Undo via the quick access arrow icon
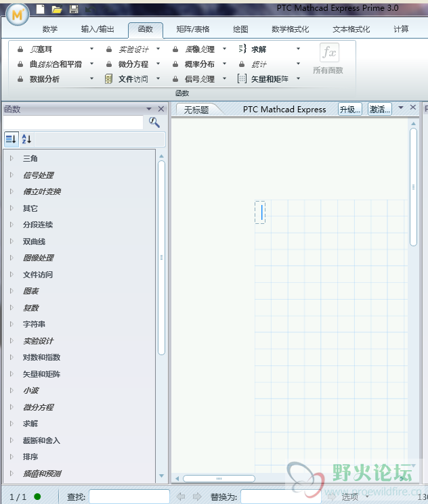 tap(90, 9)
